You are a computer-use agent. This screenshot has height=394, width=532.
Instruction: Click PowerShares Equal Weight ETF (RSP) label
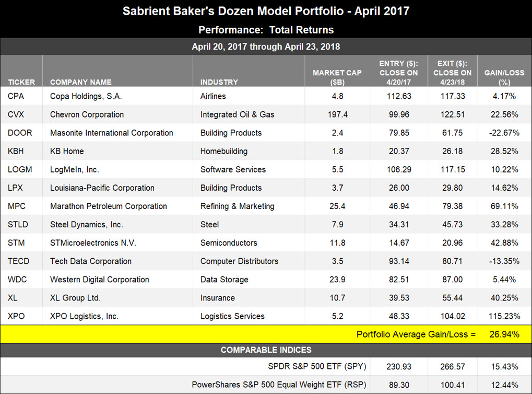point(279,385)
